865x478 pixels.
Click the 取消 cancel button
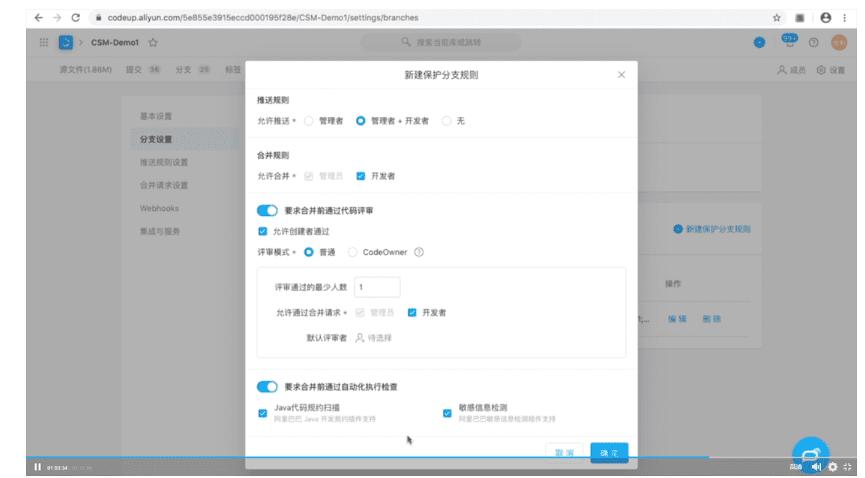click(564, 453)
